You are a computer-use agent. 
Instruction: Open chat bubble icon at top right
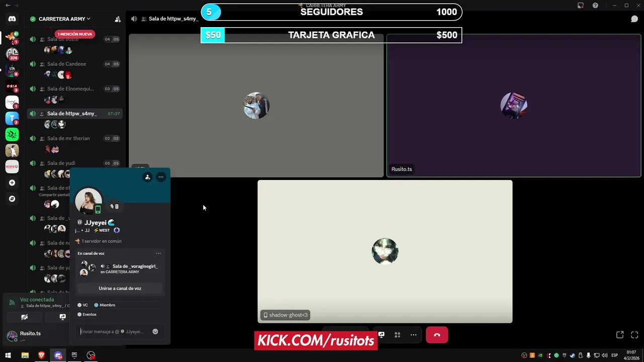(x=634, y=19)
